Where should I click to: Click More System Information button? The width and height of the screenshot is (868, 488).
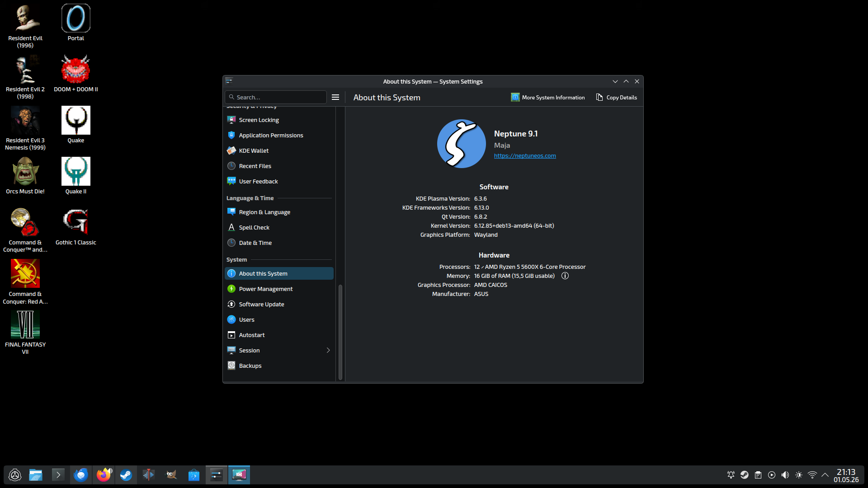(548, 97)
